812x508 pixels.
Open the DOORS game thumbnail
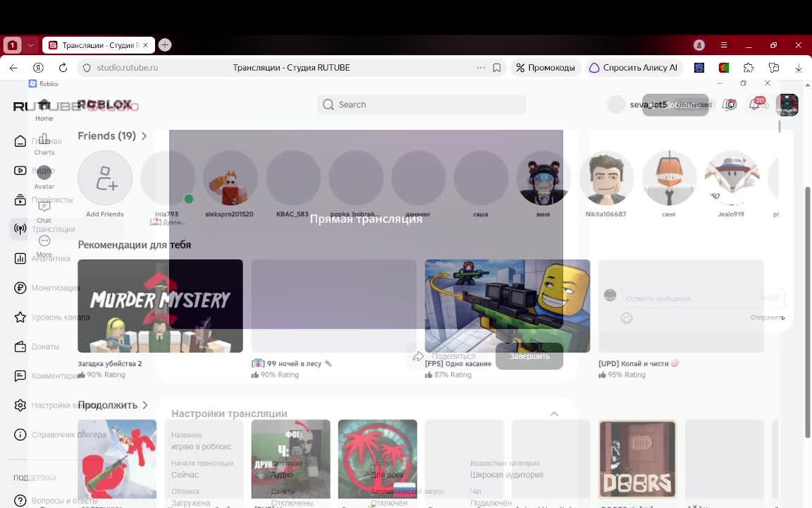coord(637,459)
